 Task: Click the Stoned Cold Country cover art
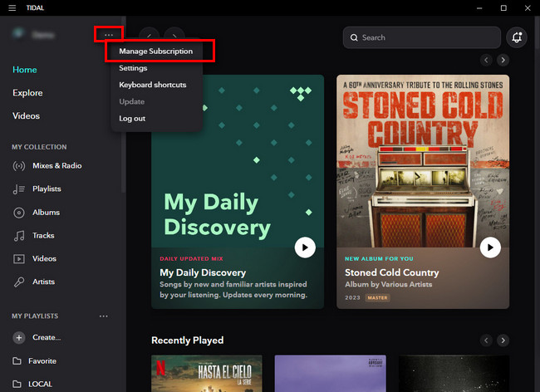click(423, 161)
